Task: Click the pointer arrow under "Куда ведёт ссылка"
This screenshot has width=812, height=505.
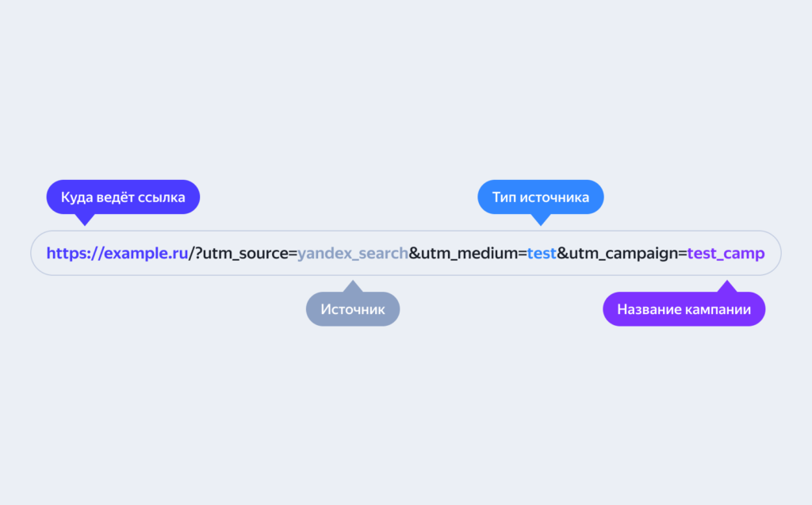Action: click(x=82, y=220)
